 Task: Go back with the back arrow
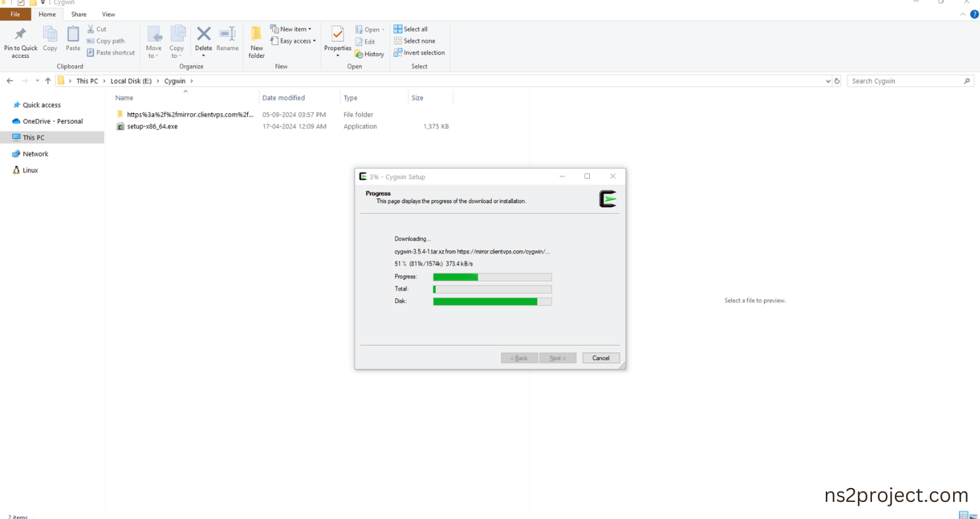10,81
